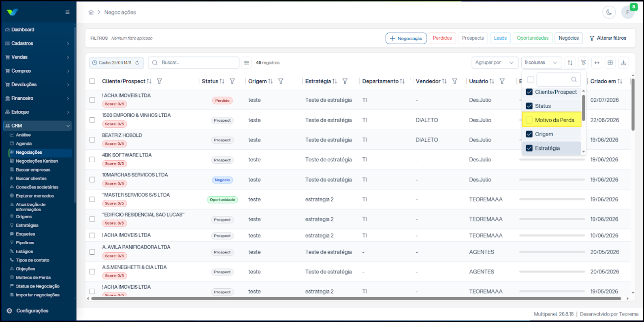Filter the Cliente/Prospect column with funnel icon
This screenshot has width=644, height=322.
click(x=160, y=81)
